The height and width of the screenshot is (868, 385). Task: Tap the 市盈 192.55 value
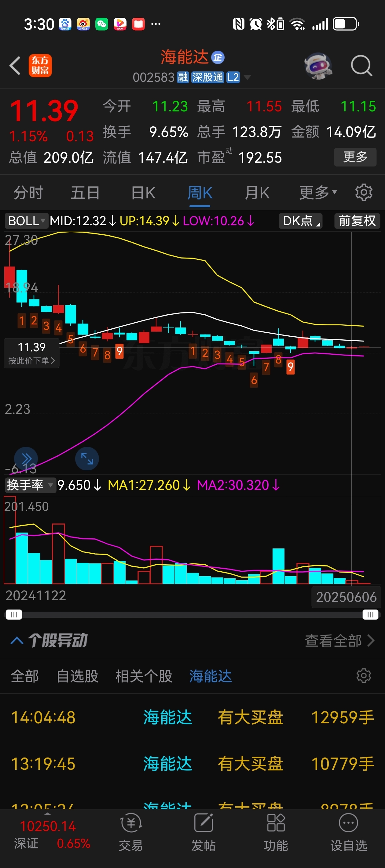pos(259,157)
